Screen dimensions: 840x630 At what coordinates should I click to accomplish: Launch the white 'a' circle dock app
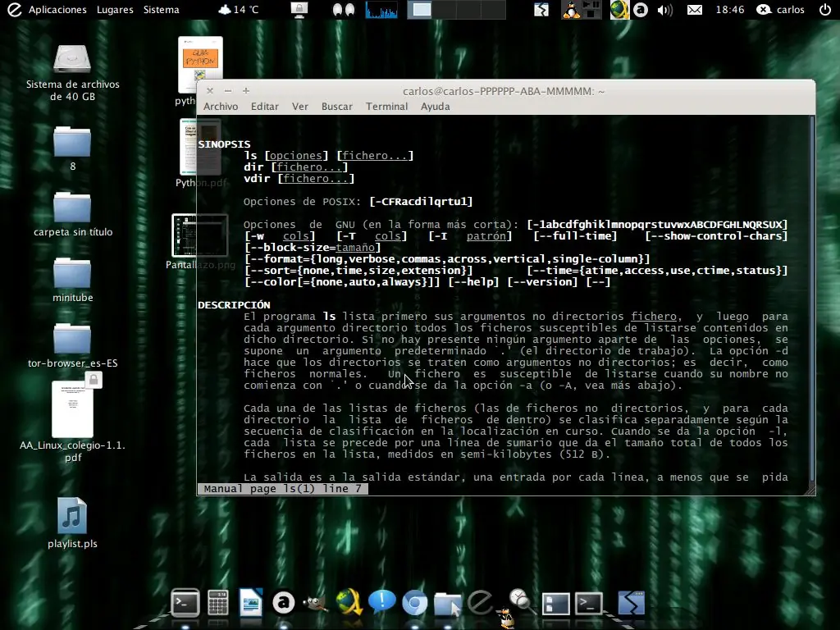point(283,603)
